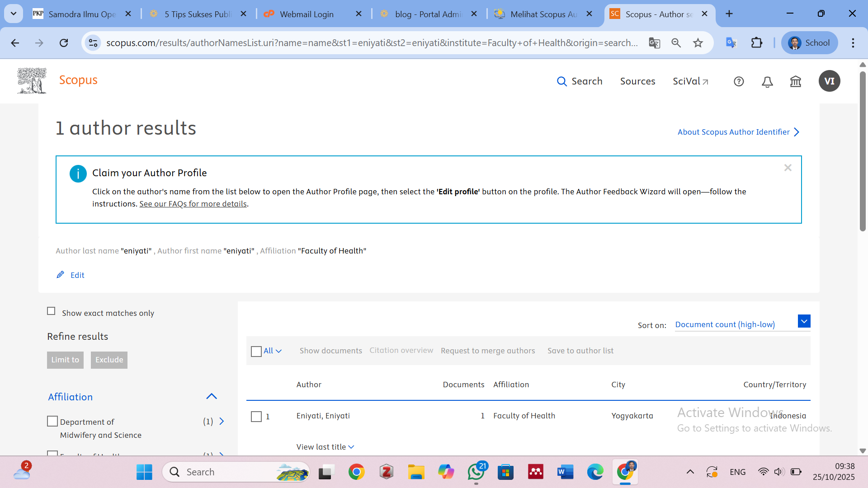Open Mendeley from the taskbar

pyautogui.click(x=535, y=471)
